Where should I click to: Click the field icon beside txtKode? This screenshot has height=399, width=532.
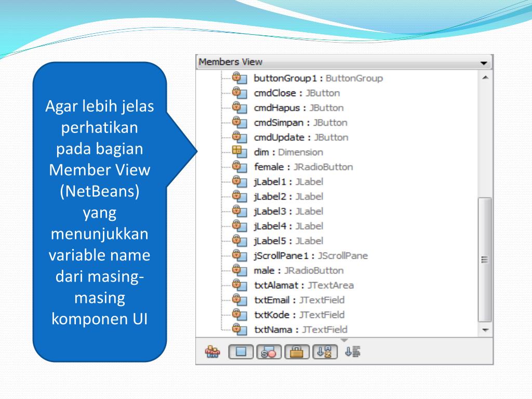coord(240,314)
